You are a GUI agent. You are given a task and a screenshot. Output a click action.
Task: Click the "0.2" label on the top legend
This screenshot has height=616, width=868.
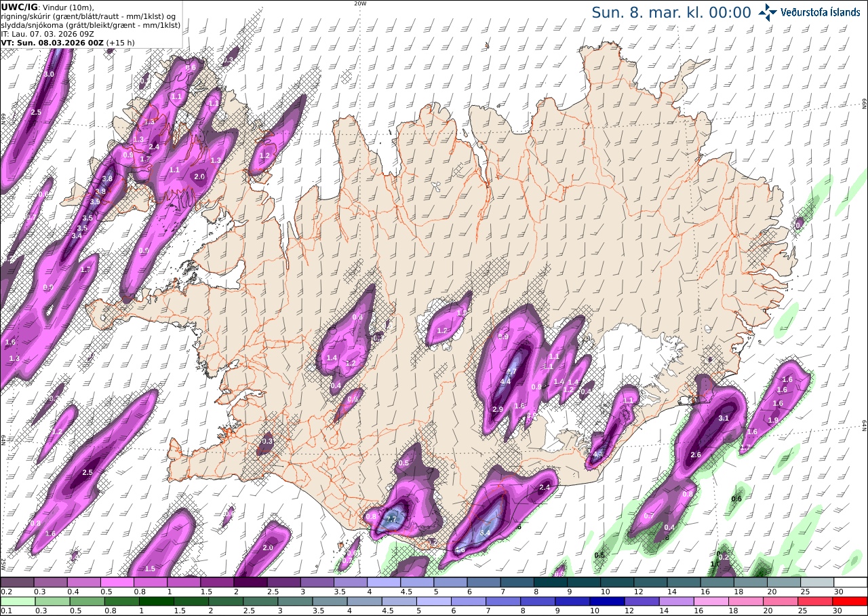(x=5, y=592)
